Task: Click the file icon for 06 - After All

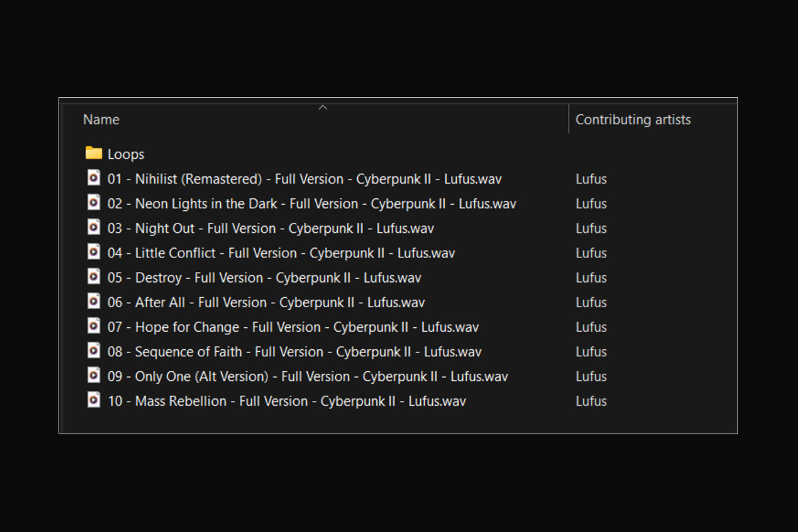Action: tap(94, 301)
